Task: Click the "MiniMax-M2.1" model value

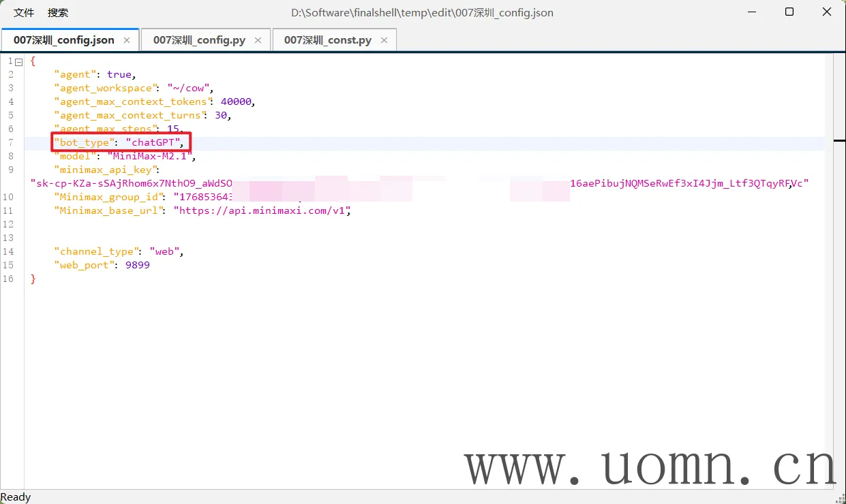Action: click(149, 156)
